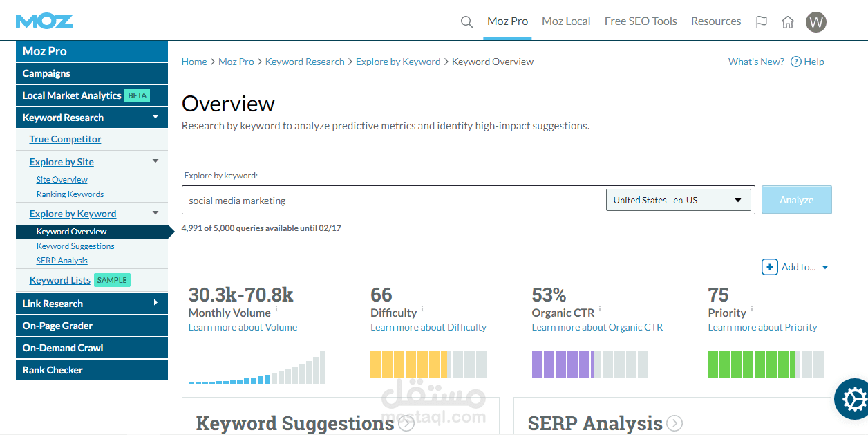Open the user avatar W menu
The height and width of the screenshot is (435, 868).
pos(816,22)
